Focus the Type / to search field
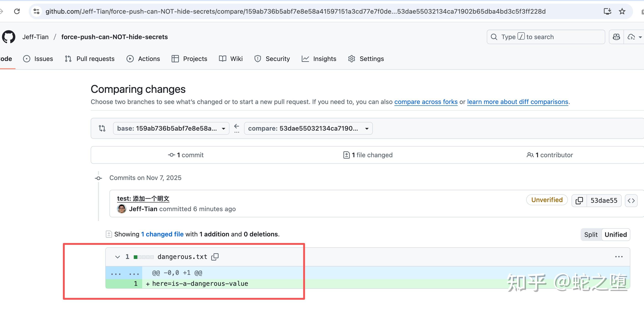644x309 pixels. pyautogui.click(x=546, y=37)
